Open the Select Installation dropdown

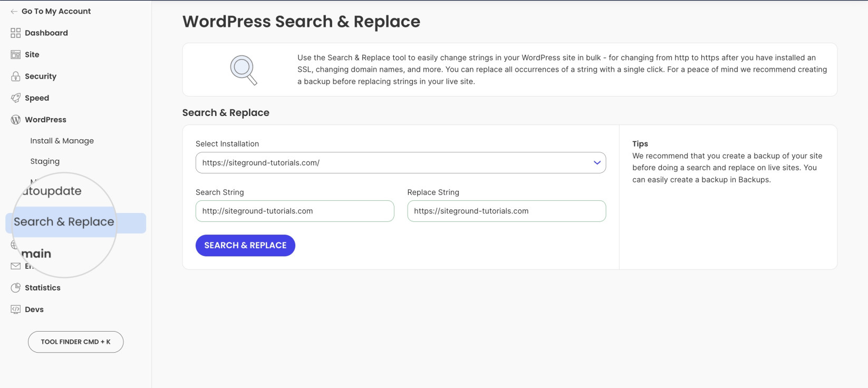coord(400,163)
